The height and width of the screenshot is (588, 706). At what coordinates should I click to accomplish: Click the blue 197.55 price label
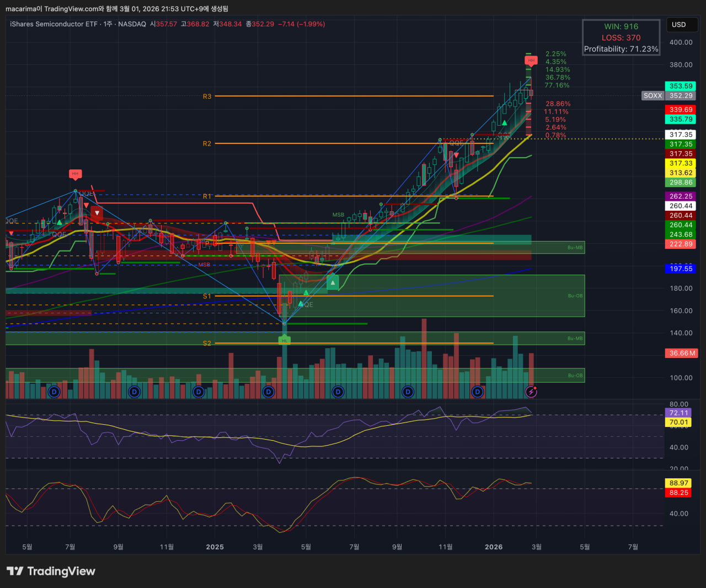(681, 269)
